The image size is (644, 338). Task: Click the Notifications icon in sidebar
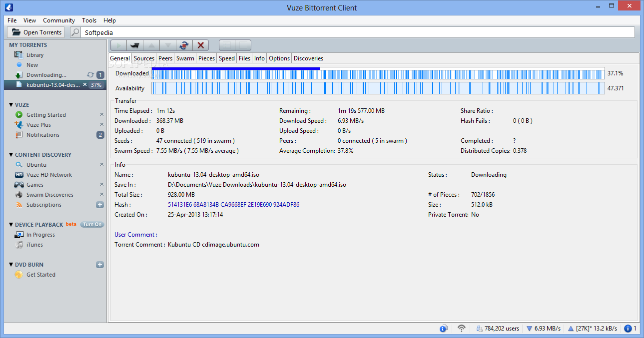tap(19, 135)
